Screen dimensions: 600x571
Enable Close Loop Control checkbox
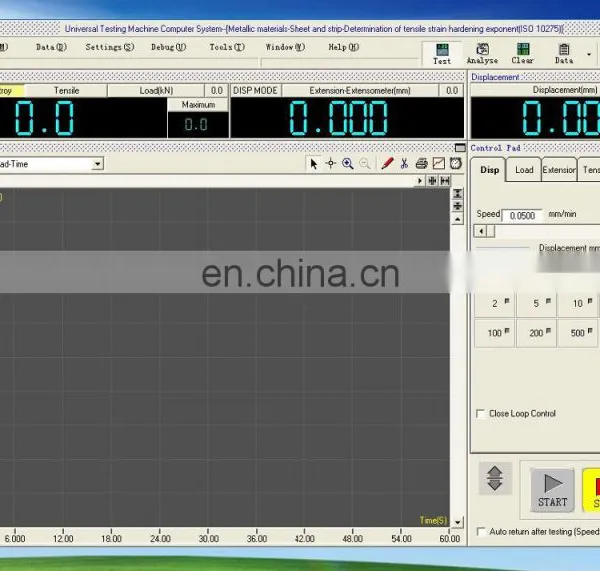480,414
